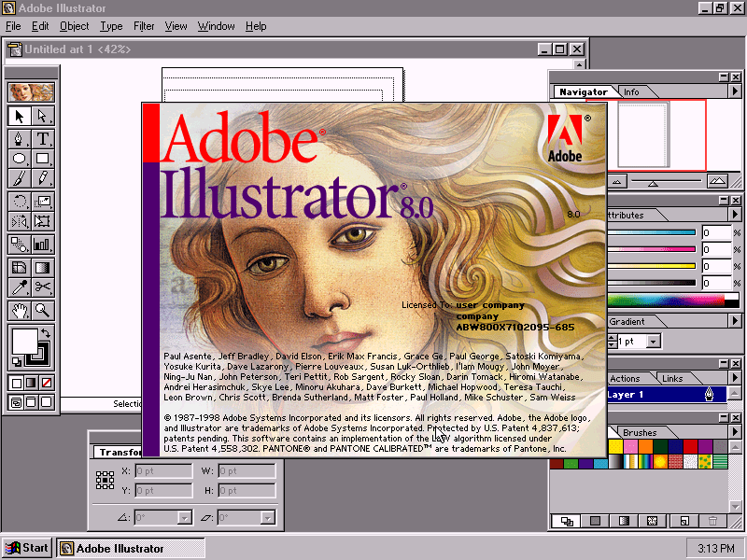Click inside the X input field in Transform

[x=163, y=471]
